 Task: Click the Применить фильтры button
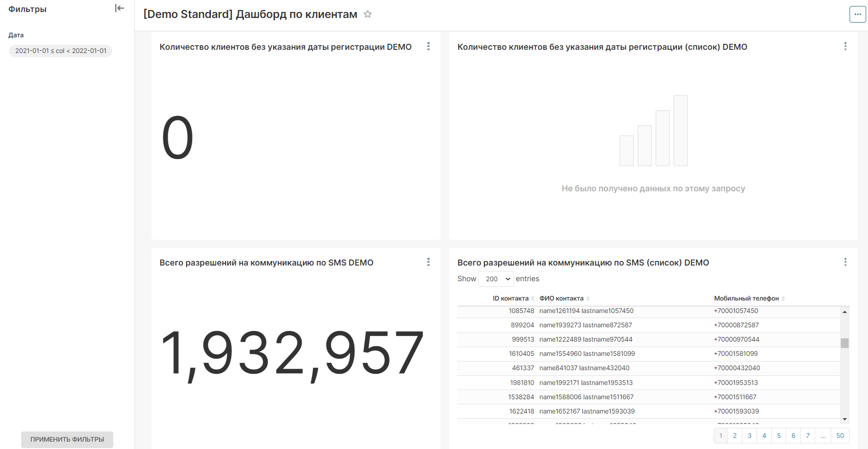click(67, 439)
